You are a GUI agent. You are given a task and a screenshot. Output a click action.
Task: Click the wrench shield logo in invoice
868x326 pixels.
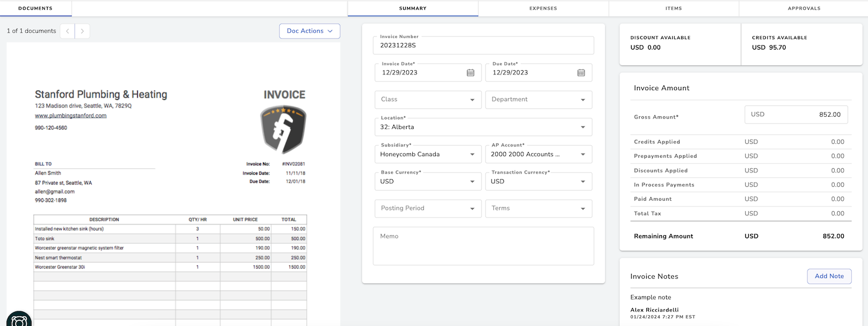284,130
